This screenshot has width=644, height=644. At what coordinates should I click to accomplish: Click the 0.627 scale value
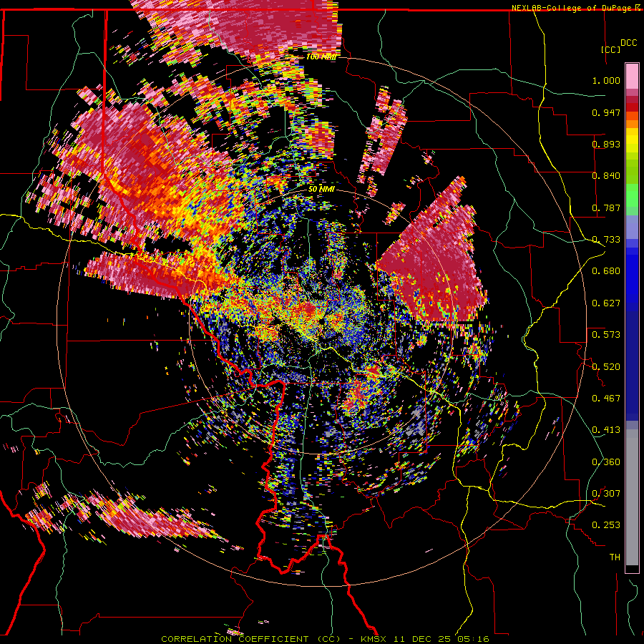[606, 303]
